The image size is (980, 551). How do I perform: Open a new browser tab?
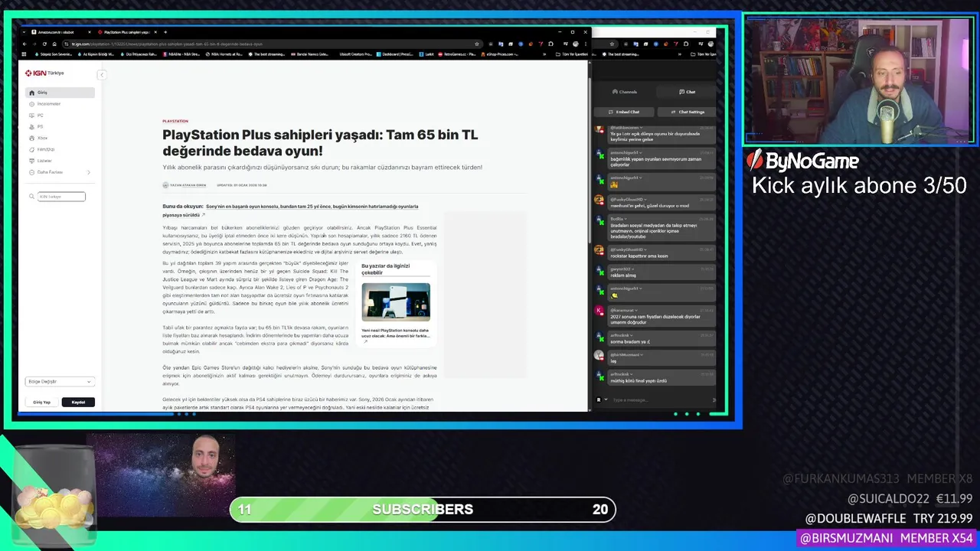tap(165, 32)
